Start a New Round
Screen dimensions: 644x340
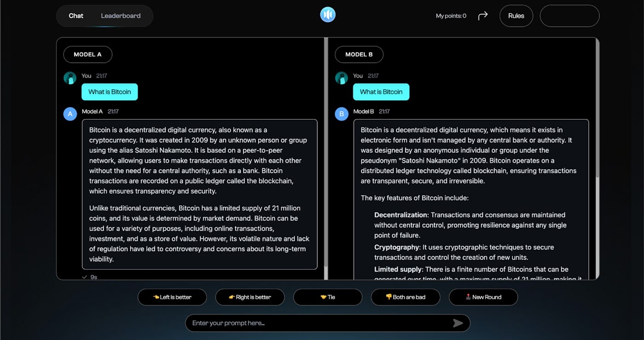[483, 297]
